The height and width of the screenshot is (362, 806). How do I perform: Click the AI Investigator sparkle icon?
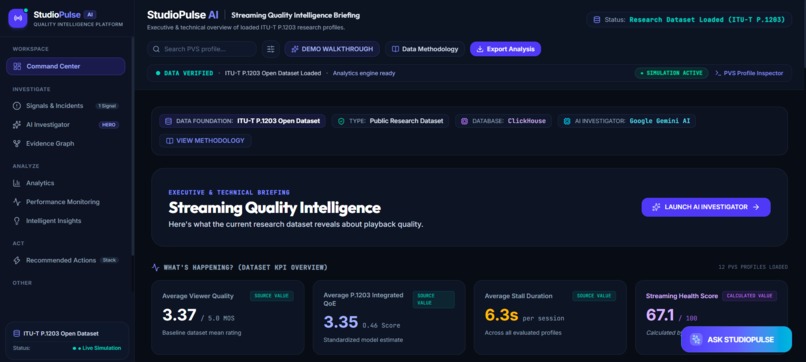point(17,125)
